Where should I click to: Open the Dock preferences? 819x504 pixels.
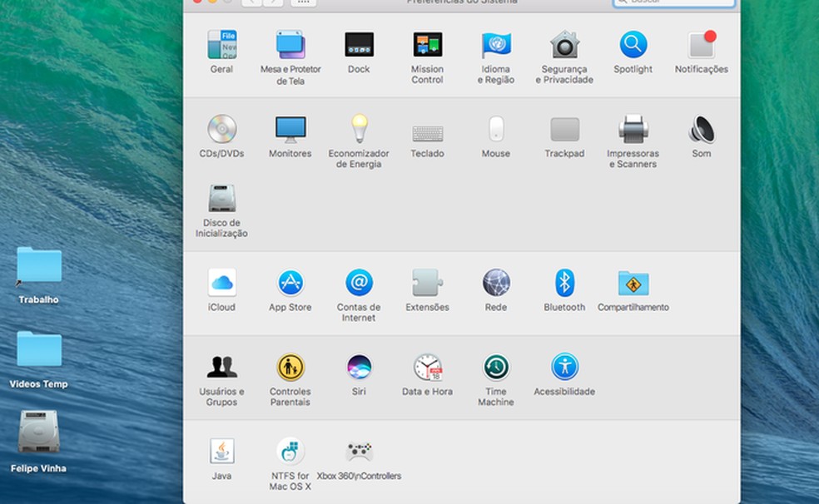coord(359,43)
